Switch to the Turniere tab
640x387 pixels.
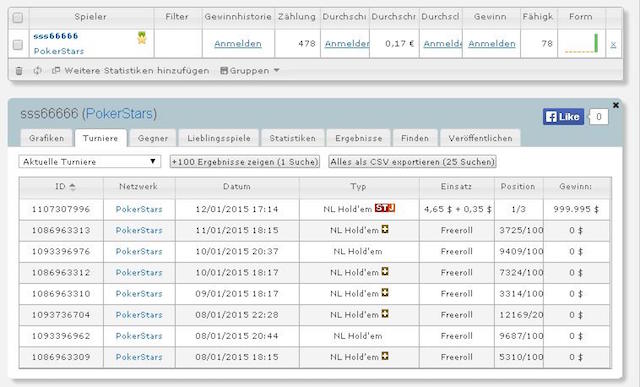click(x=100, y=138)
